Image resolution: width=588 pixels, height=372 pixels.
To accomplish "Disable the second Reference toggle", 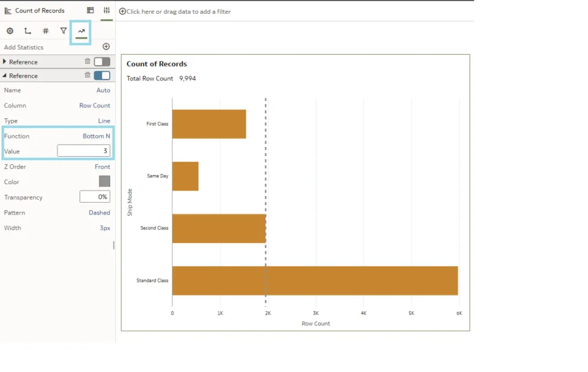I will [102, 75].
